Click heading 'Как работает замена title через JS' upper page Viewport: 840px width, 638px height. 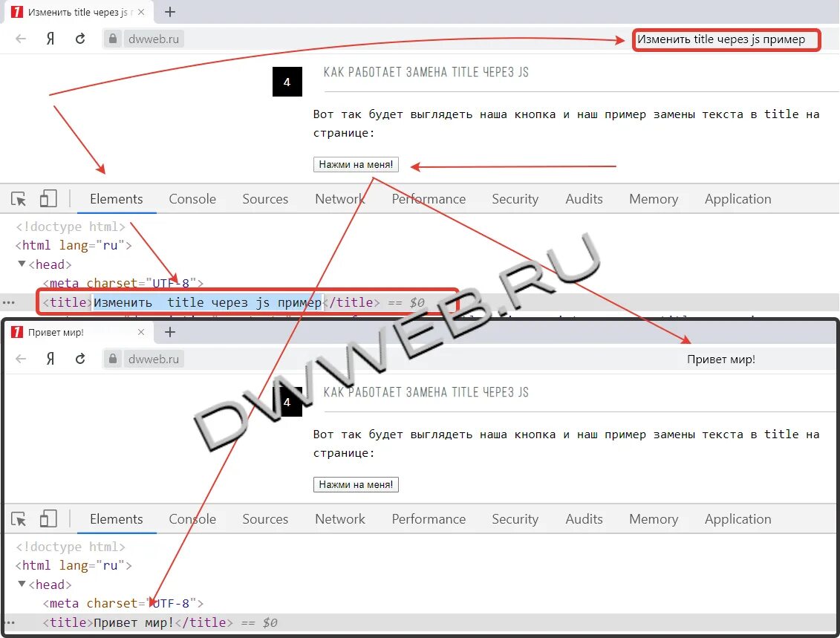pyautogui.click(x=426, y=72)
